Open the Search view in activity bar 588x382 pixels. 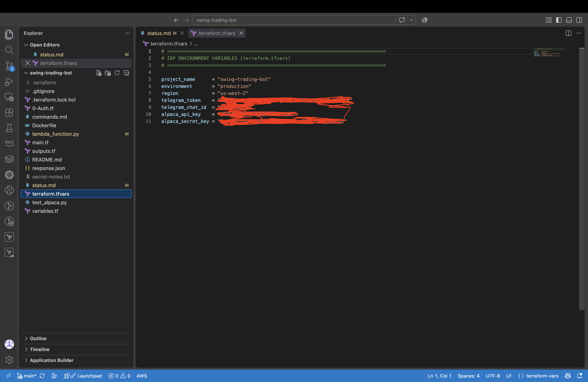9,50
